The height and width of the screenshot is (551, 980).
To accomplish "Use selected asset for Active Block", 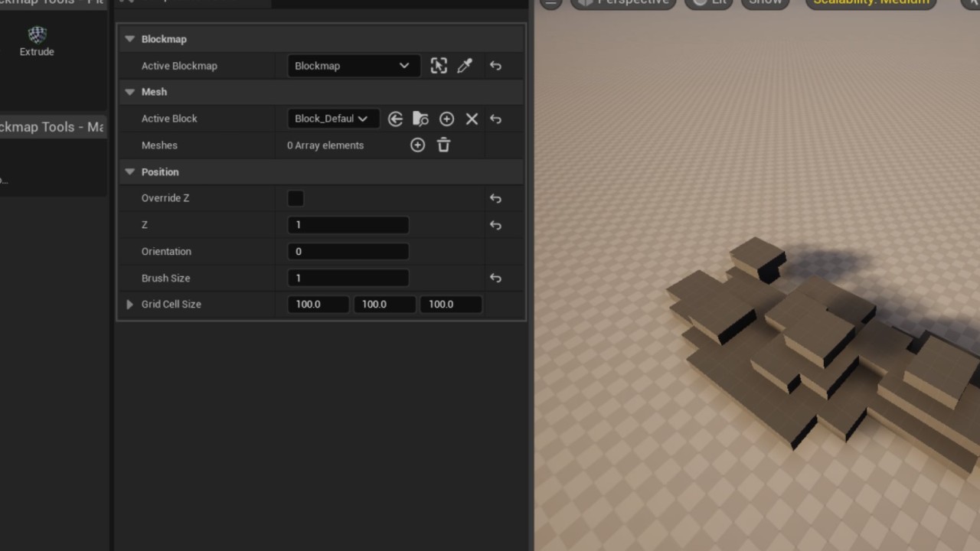I will 395,119.
